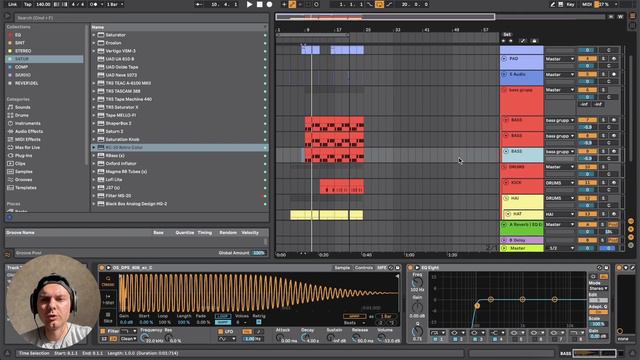Select Simpler Classic playback mode

pyautogui.click(x=108, y=281)
